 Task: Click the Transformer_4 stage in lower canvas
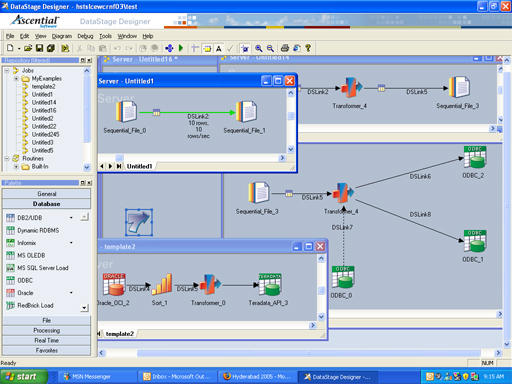coord(343,193)
